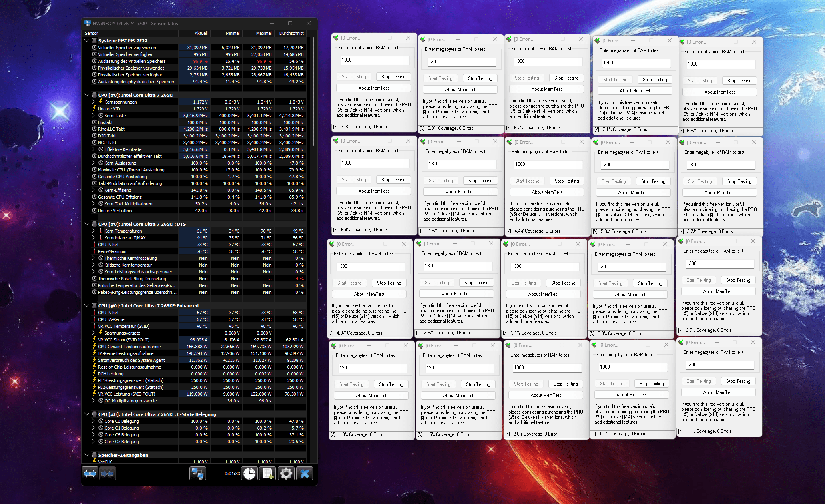Screen dimensions: 825x504
Task: Collapse the System: MSI MS-7E22 group
Action: click(x=87, y=40)
